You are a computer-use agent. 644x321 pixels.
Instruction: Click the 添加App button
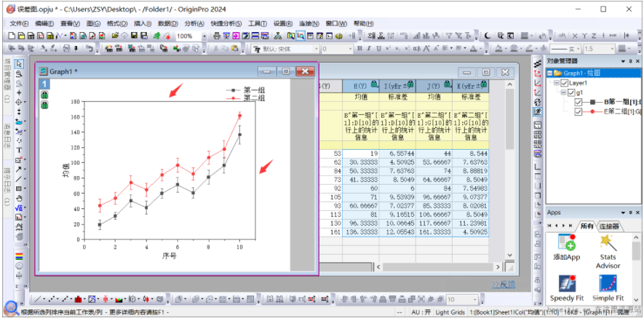pos(567,247)
